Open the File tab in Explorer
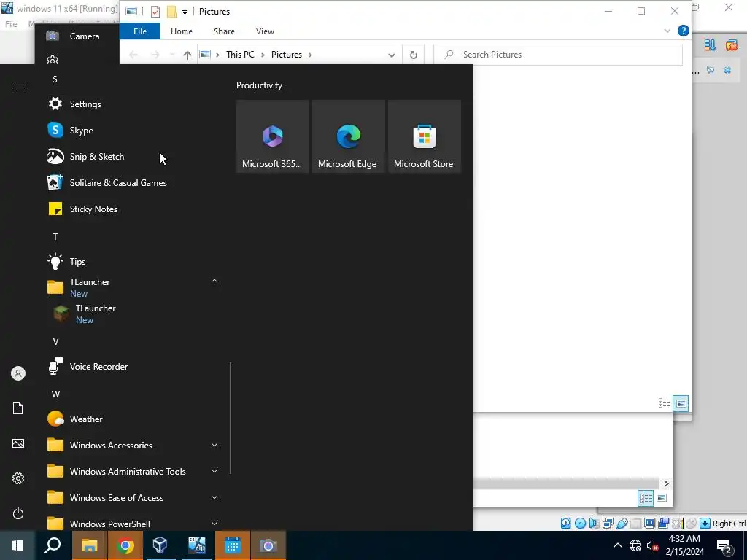The height and width of the screenshot is (560, 747). click(x=140, y=31)
